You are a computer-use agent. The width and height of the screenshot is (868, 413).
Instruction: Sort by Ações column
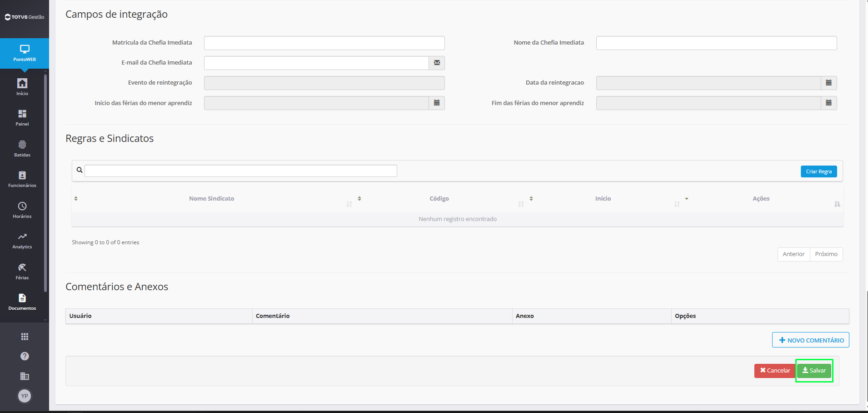click(x=761, y=199)
